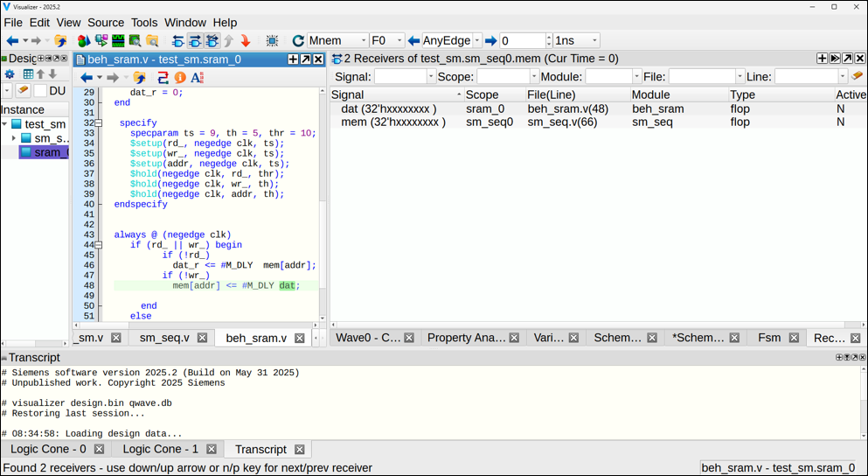The image size is (868, 476).
Task: Click the time value input field showing 0
Action: pos(522,41)
